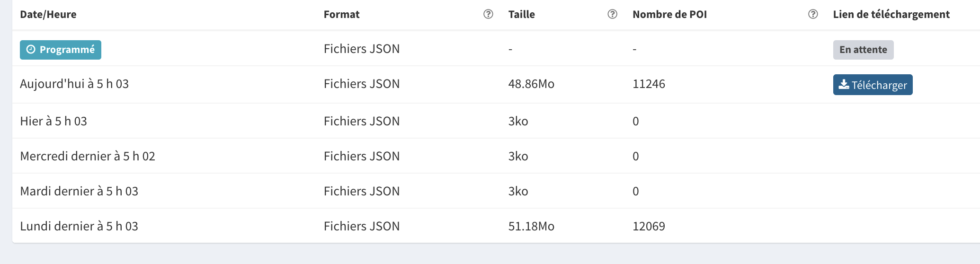Open help icon next to Nombre de POI

tap(813, 14)
